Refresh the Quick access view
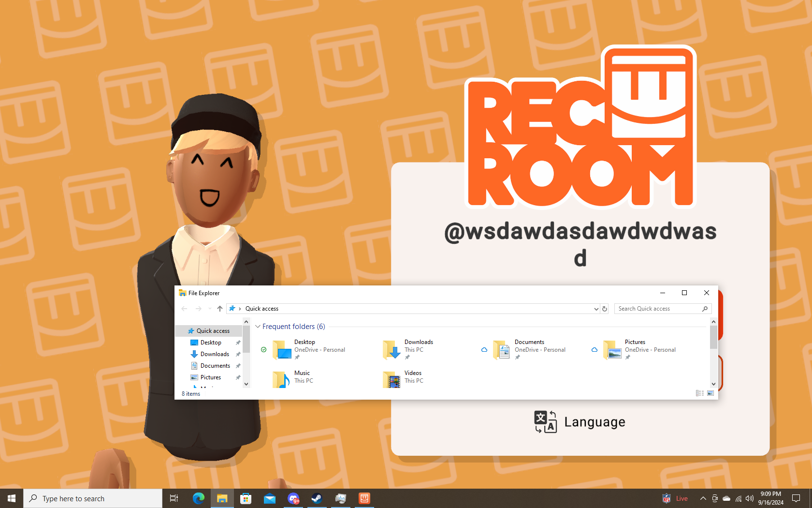The image size is (812, 508). [605, 309]
